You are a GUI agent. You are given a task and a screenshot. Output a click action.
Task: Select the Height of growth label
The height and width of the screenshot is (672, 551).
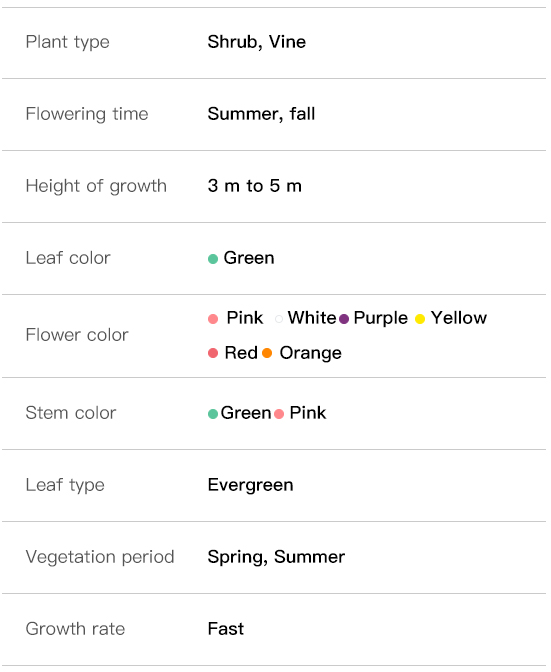96,186
